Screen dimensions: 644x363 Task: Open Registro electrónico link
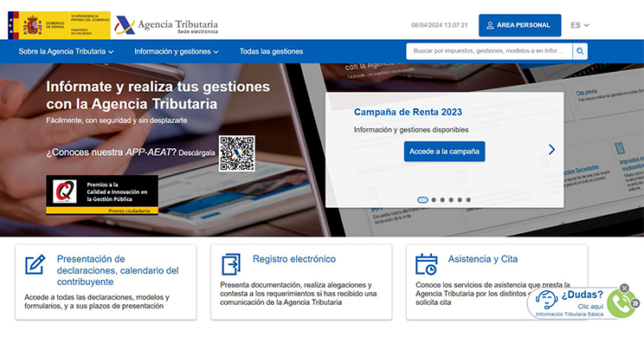point(294,259)
